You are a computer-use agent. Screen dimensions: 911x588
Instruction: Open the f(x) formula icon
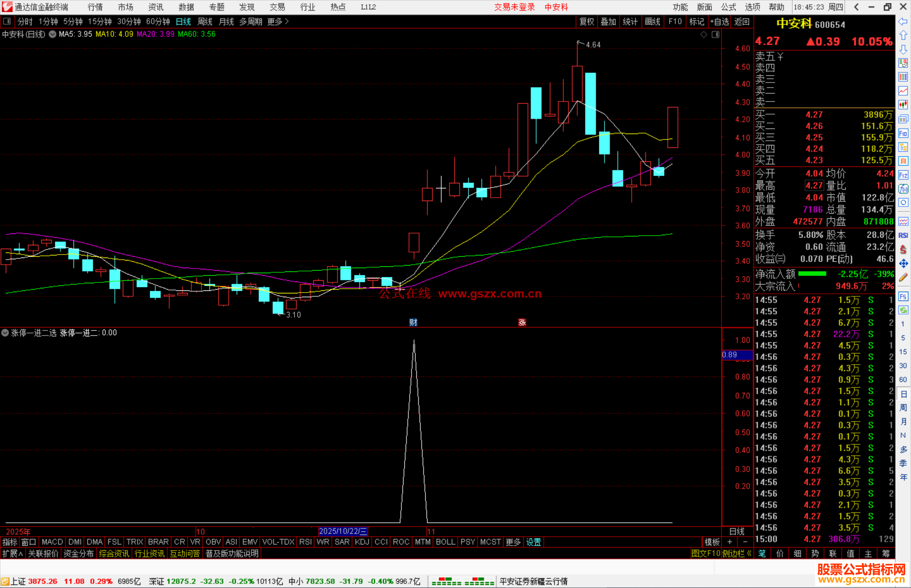pos(903,189)
